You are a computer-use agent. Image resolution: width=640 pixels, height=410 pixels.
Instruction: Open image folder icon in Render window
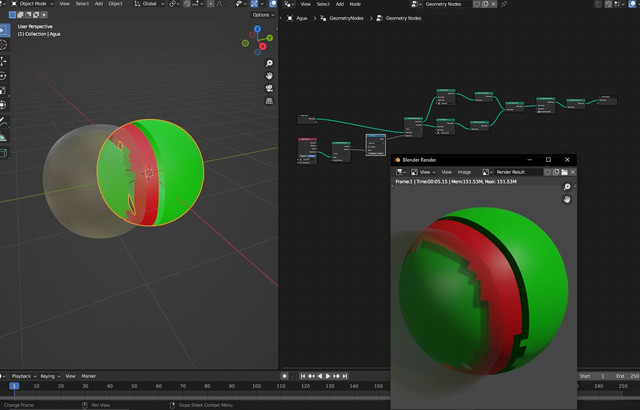[564, 172]
